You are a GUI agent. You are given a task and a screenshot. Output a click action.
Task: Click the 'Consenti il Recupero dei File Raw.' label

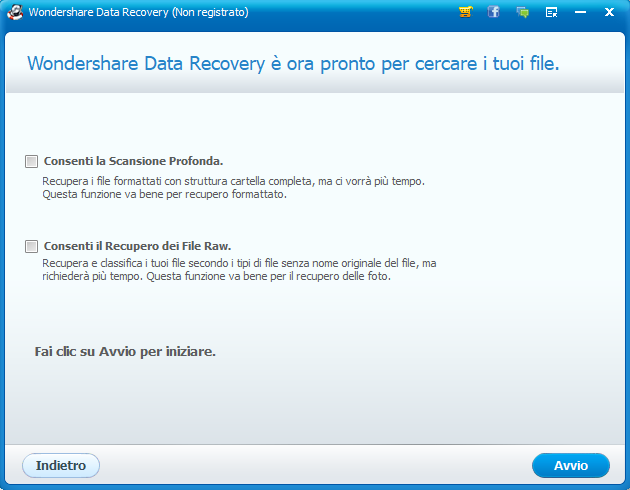coord(137,246)
